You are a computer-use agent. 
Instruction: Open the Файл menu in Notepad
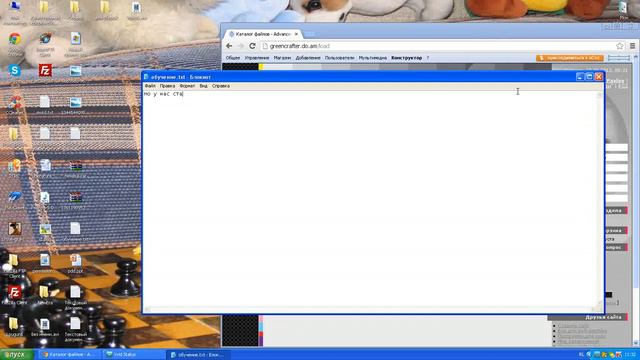point(150,86)
